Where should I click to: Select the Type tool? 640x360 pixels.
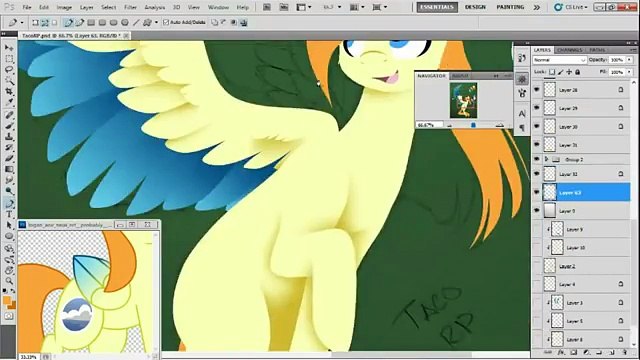click(x=9, y=214)
